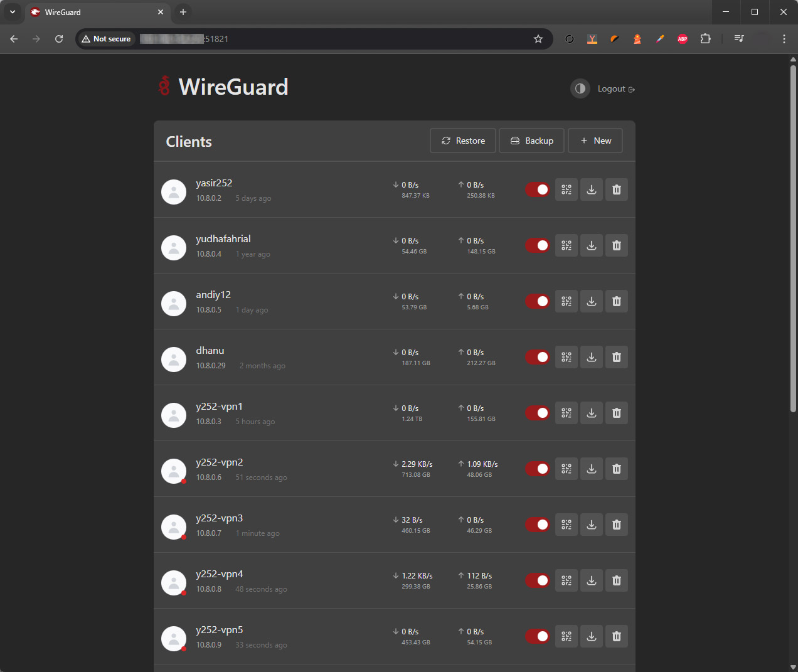Download configuration for y252-vpn2
The image size is (798, 672).
point(592,469)
